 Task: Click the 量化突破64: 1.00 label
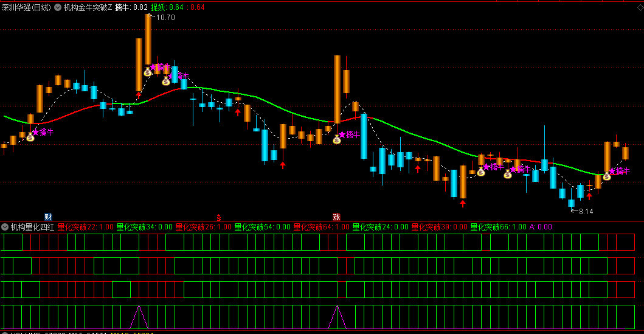322,227
